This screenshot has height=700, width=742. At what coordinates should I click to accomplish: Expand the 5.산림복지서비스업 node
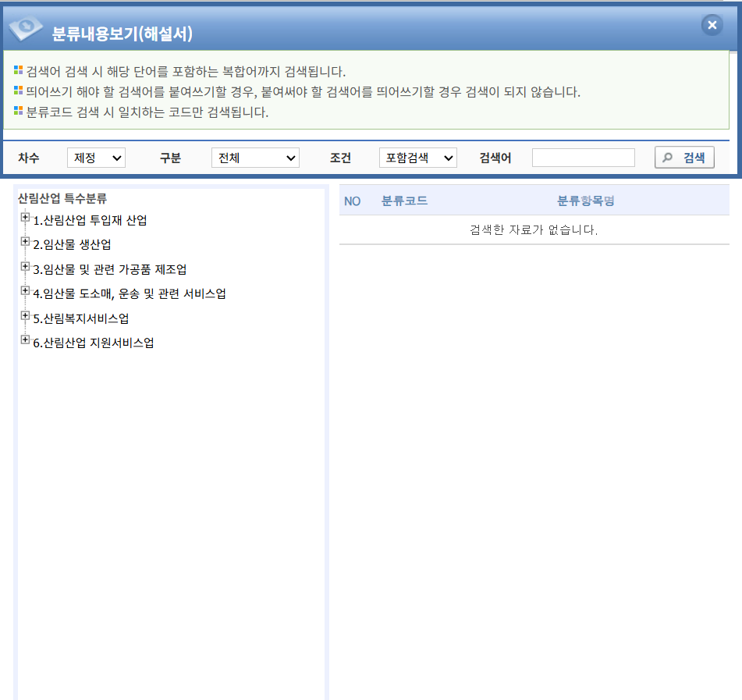[25, 316]
